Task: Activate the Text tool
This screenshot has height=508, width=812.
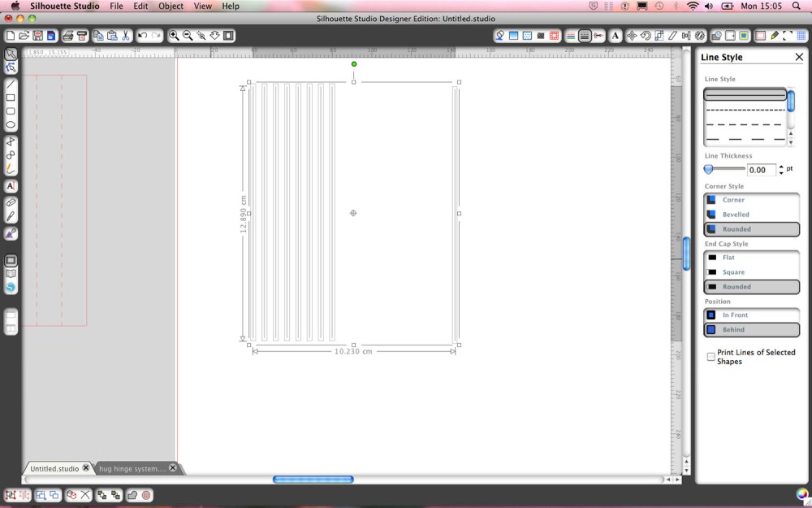Action: (x=11, y=185)
